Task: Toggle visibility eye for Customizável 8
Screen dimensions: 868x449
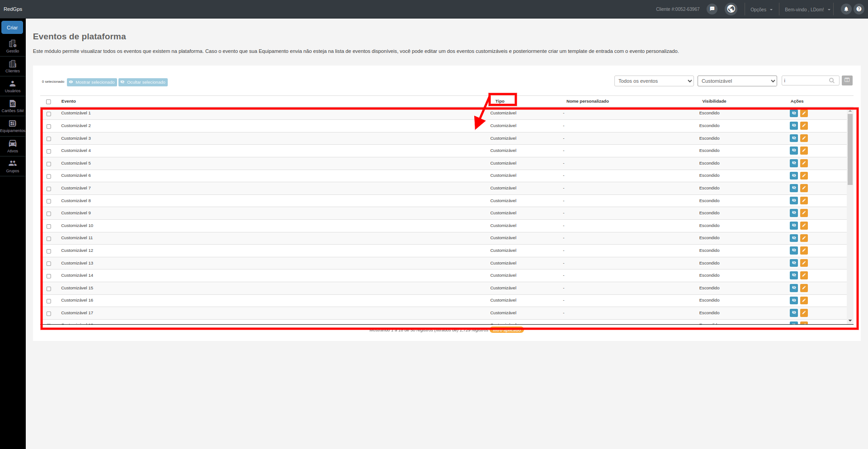Action: (794, 201)
